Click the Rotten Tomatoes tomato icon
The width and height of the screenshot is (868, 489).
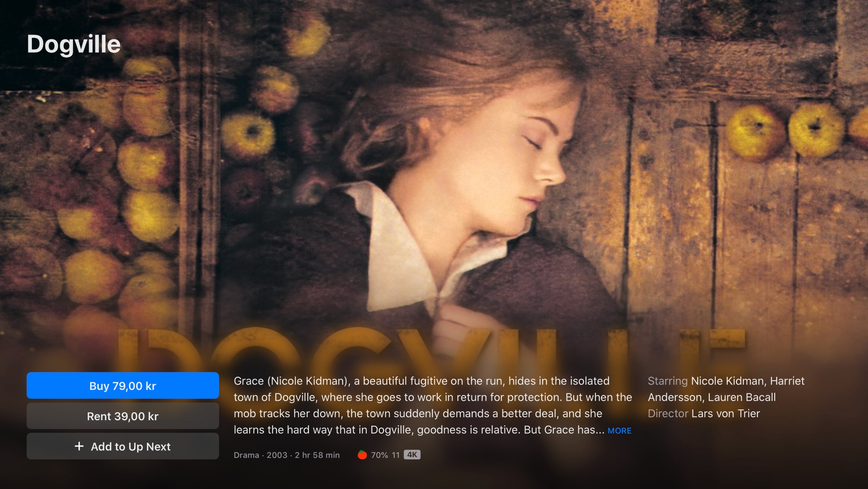click(x=362, y=455)
